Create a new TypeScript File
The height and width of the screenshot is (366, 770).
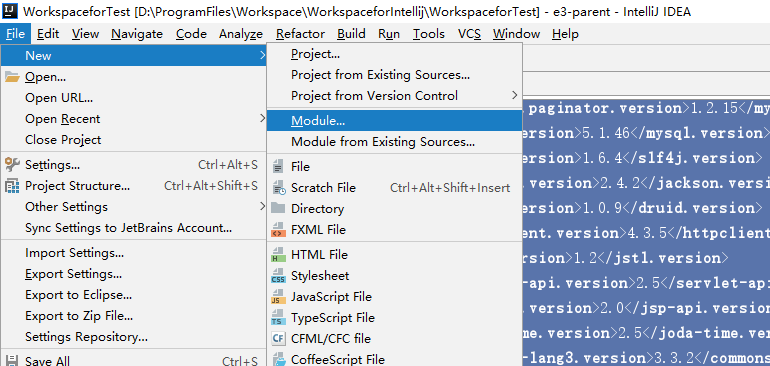394,318
